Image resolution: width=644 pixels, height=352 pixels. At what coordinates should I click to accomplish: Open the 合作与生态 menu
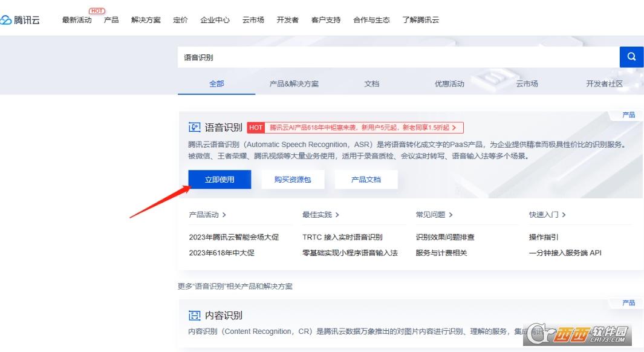point(371,20)
